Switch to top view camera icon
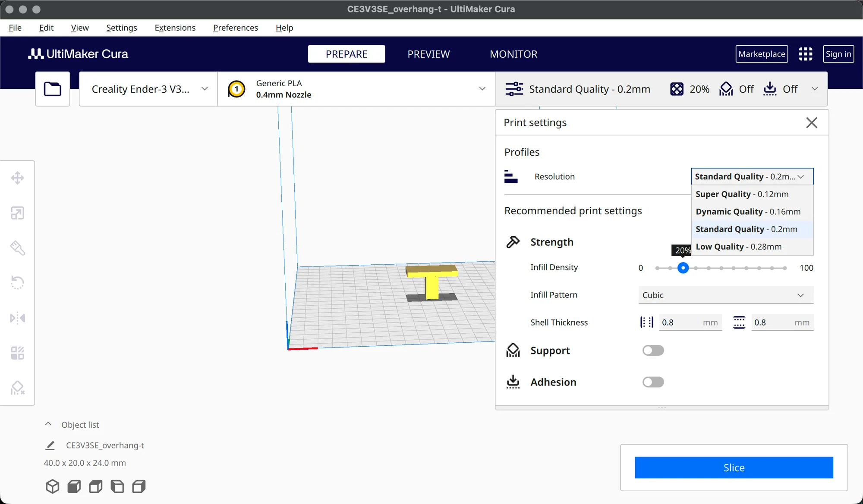 (96, 486)
